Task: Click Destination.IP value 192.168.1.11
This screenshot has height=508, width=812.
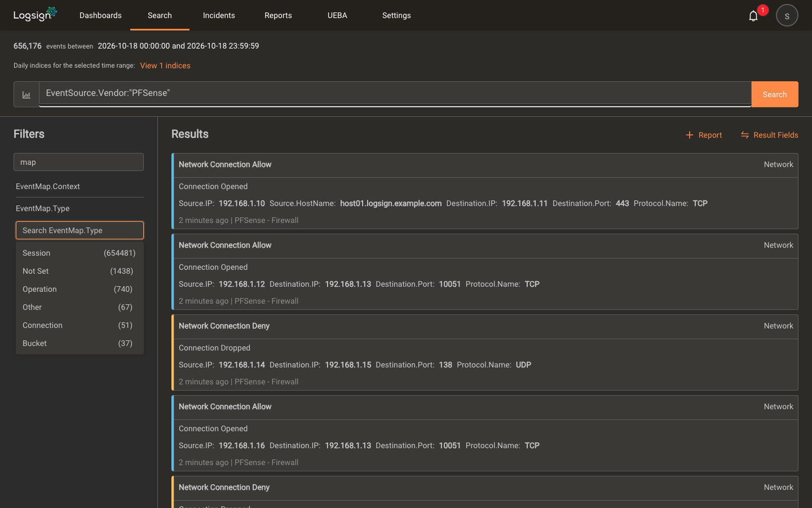Action: pyautogui.click(x=525, y=203)
